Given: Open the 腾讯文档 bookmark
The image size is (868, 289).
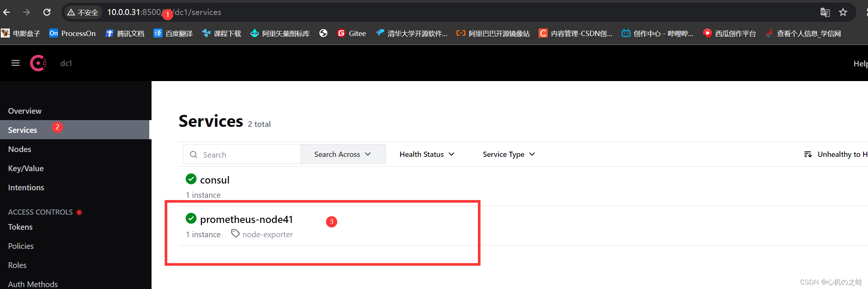Looking at the screenshot, I should tap(125, 33).
